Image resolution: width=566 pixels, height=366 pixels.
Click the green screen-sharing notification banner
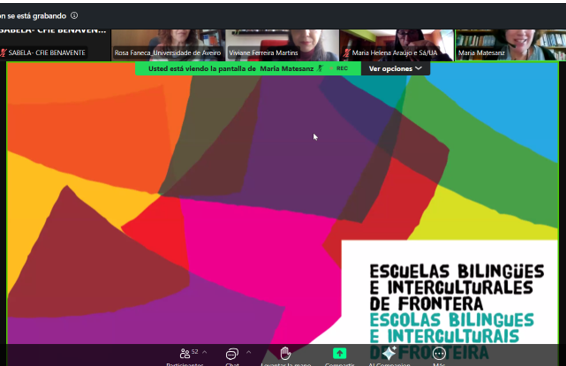[x=248, y=69]
